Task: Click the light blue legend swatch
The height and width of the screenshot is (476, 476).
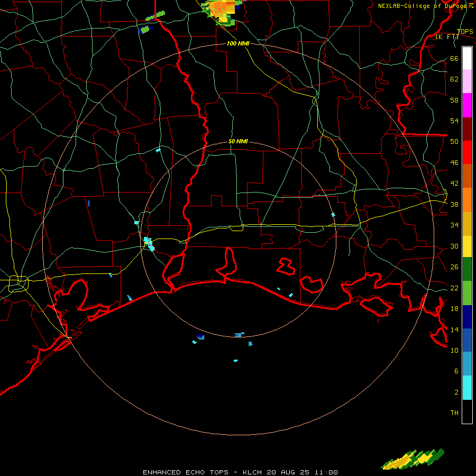Action: pyautogui.click(x=467, y=364)
